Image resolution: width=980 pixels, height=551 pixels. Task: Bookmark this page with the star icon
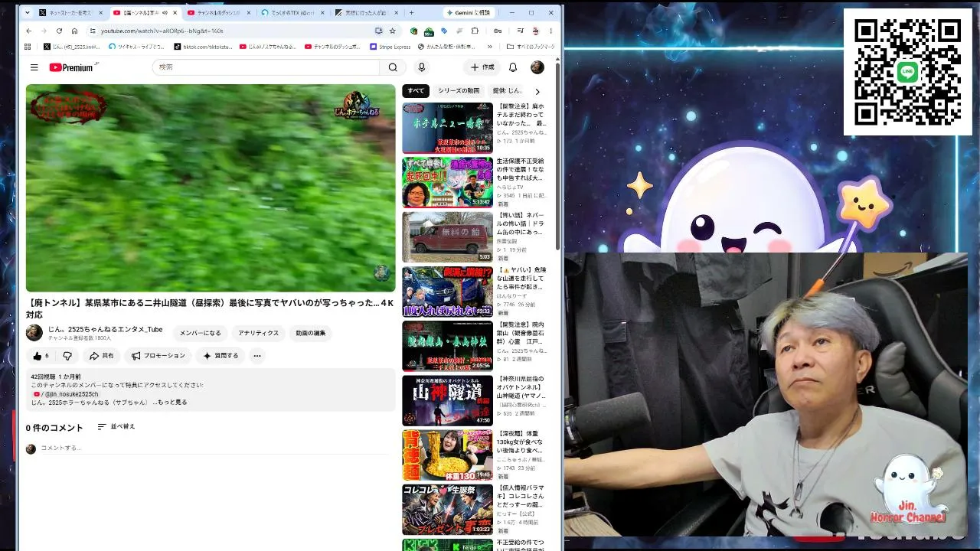tap(393, 31)
